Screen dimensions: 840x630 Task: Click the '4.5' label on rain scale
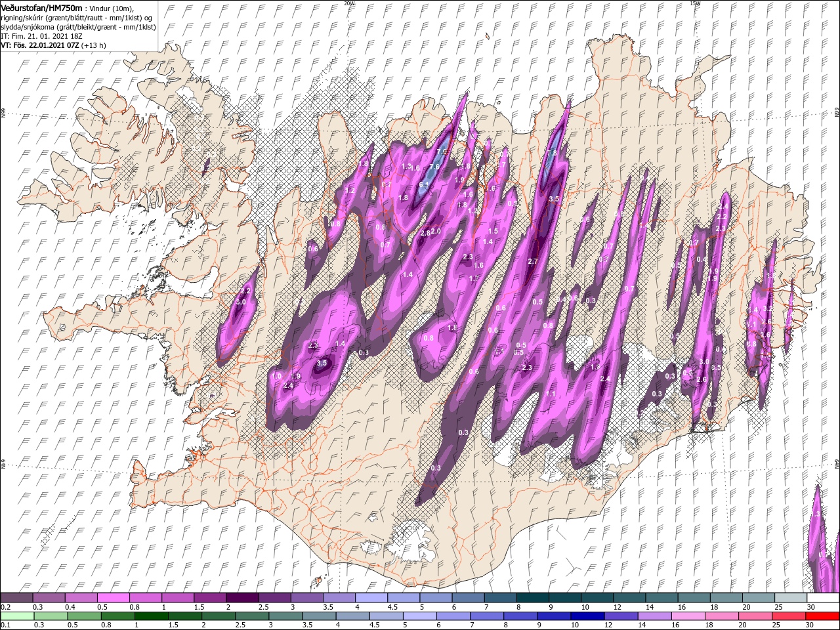(x=375, y=625)
